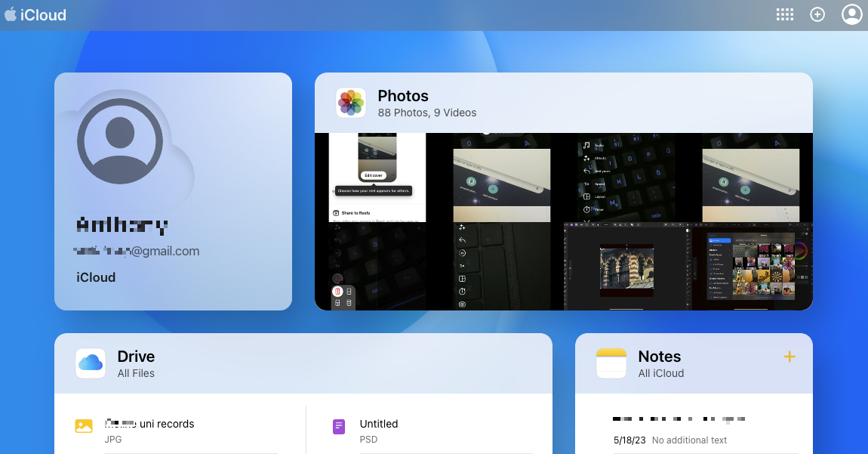Click the create new plus circle icon

817,14
